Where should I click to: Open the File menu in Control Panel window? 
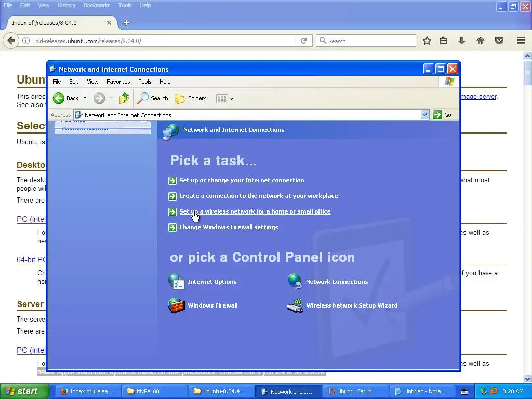(x=57, y=82)
